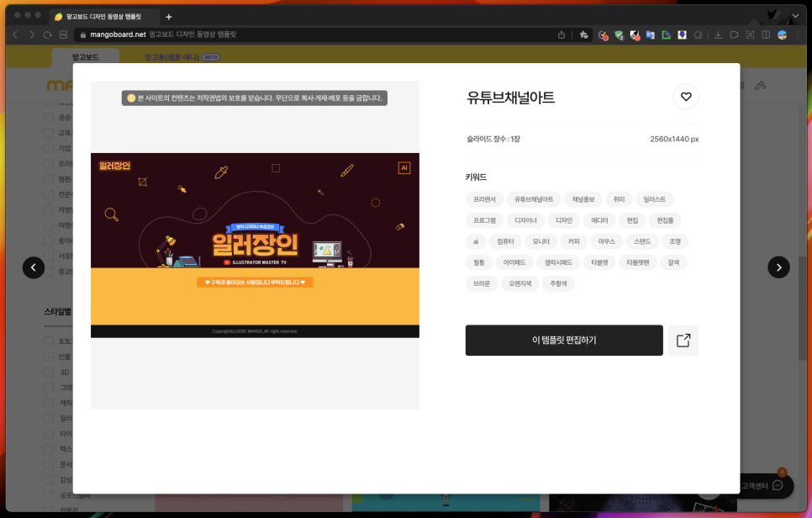This screenshot has width=812, height=518.
Task: Select the 채널홍보 keyword tag
Action: [x=583, y=199]
